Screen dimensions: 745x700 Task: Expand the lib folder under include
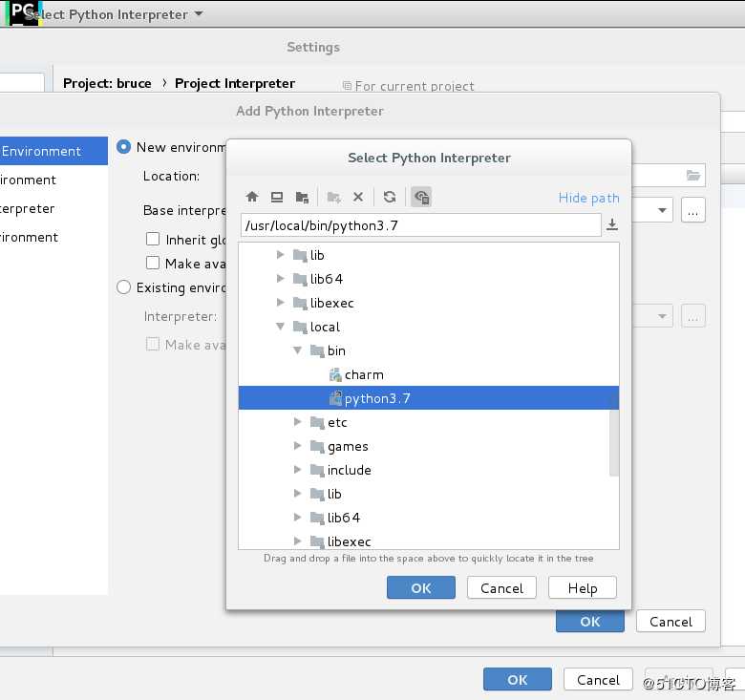[x=297, y=493]
